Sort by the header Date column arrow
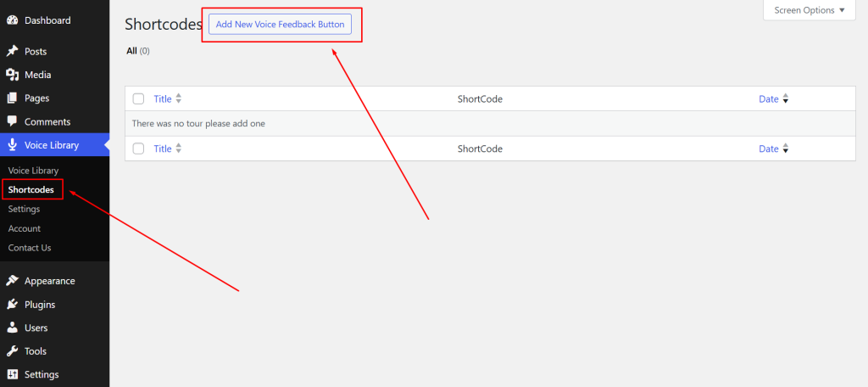The image size is (868, 387). point(786,99)
